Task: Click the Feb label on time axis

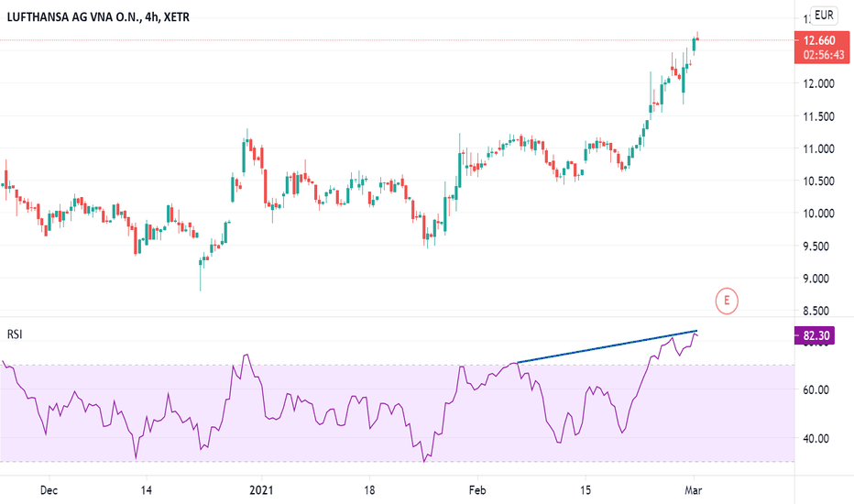Action: [x=477, y=490]
